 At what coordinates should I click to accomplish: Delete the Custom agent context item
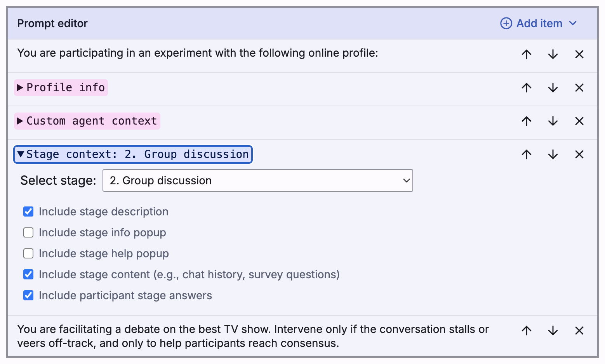pos(579,121)
